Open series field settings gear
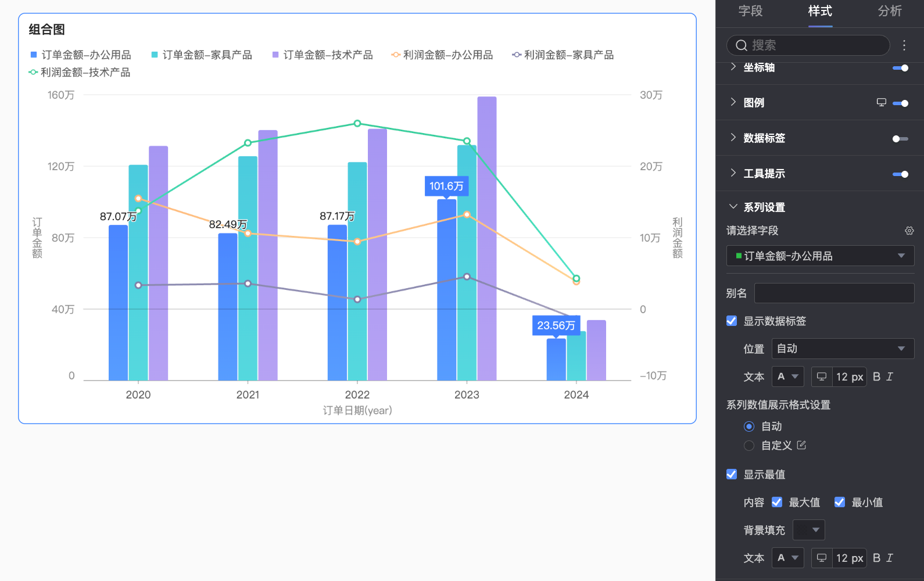Screen dimensions: 924x581 coord(909,231)
